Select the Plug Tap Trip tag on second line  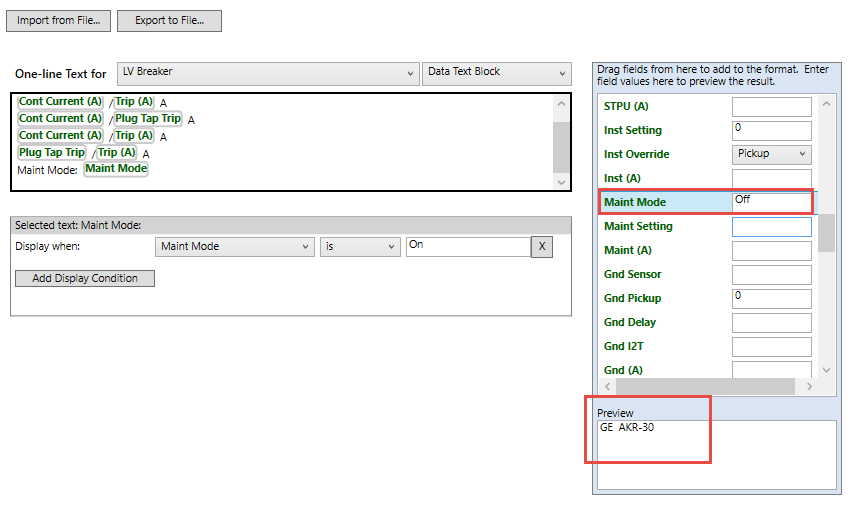click(x=149, y=119)
